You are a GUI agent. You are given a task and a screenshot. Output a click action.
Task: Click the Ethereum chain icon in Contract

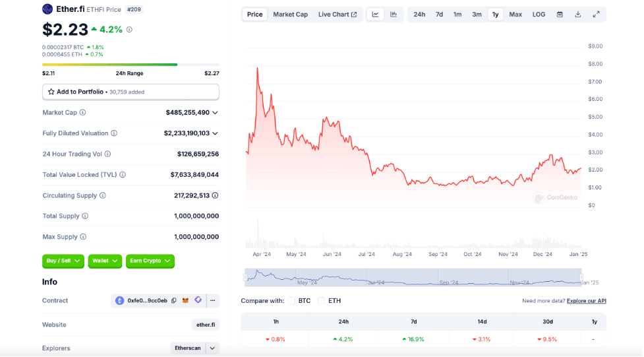[119, 301]
